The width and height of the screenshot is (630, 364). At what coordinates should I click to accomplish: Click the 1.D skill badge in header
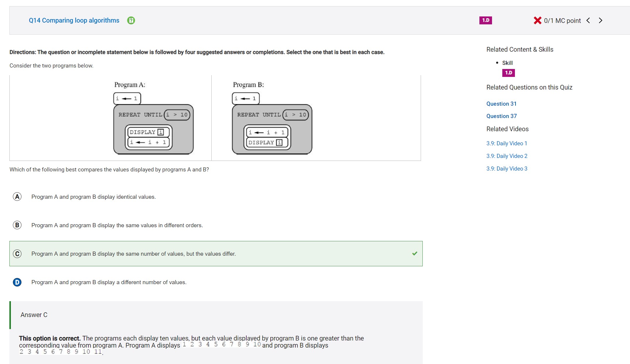coord(486,20)
